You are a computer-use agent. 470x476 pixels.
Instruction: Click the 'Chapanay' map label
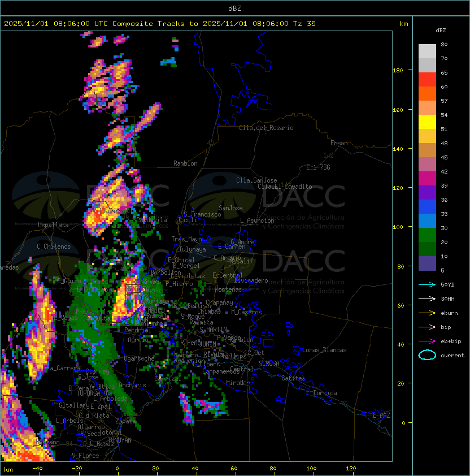(219, 302)
